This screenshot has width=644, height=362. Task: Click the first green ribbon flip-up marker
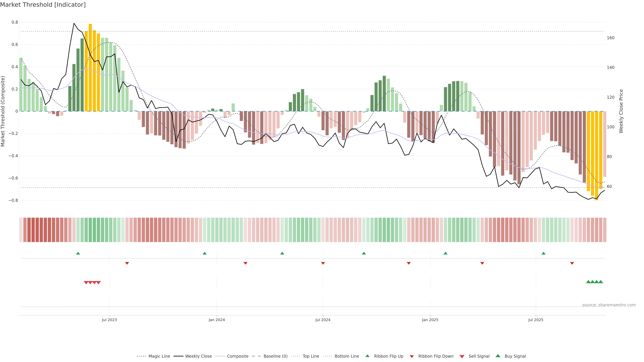tap(78, 253)
